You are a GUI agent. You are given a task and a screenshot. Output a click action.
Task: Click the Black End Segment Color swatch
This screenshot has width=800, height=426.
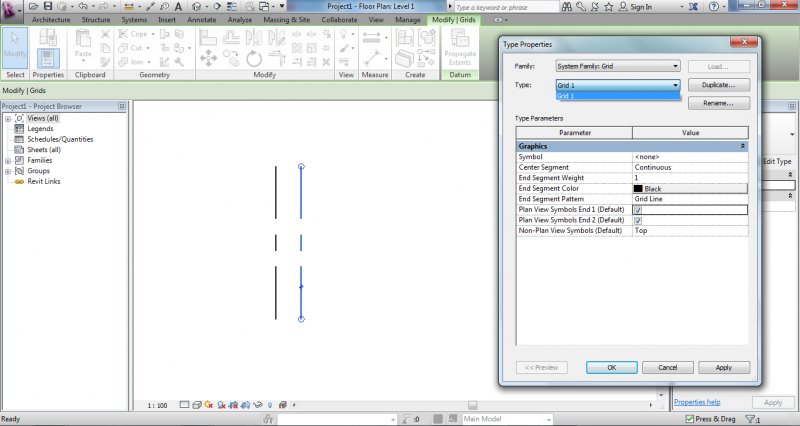(638, 189)
